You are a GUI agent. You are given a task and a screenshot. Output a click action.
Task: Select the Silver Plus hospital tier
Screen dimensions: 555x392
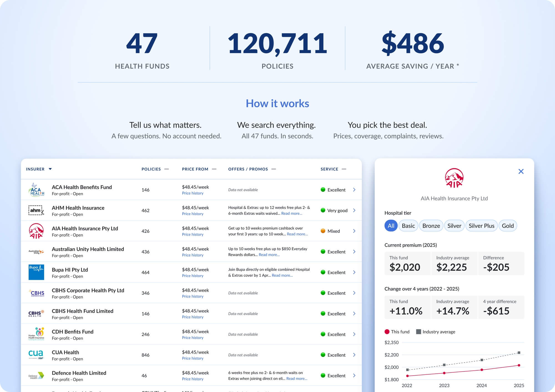pos(481,226)
